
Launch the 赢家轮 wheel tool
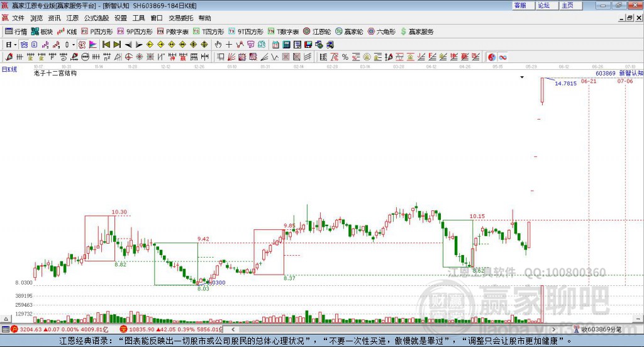pos(349,31)
